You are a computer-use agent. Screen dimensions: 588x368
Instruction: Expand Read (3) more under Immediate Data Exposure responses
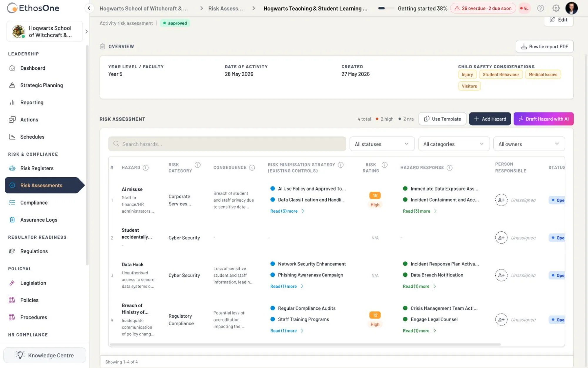pos(420,211)
